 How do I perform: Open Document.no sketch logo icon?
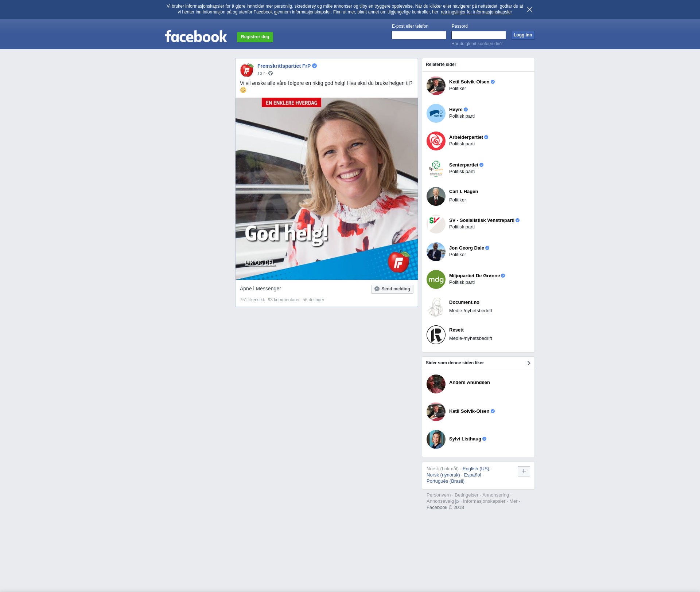pos(436,307)
